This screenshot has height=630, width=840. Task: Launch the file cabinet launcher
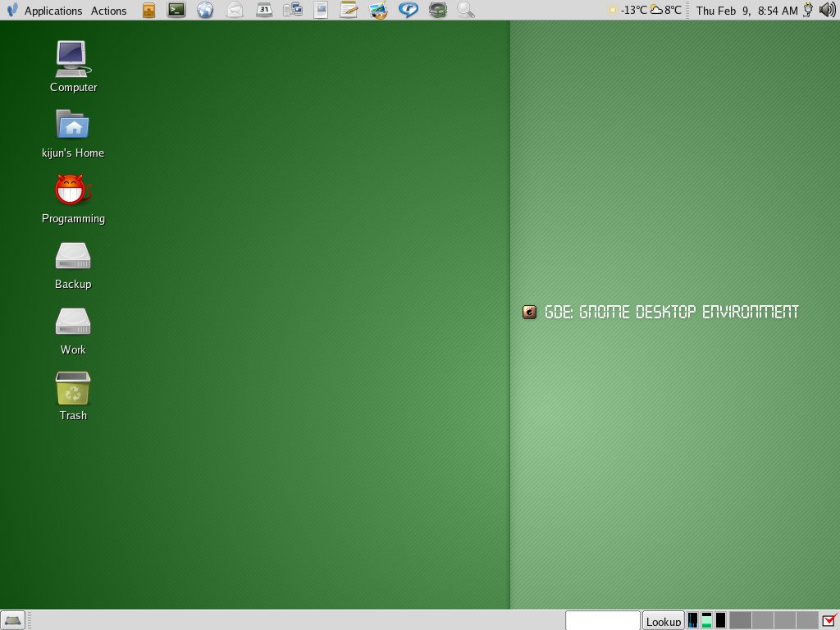tap(149, 10)
